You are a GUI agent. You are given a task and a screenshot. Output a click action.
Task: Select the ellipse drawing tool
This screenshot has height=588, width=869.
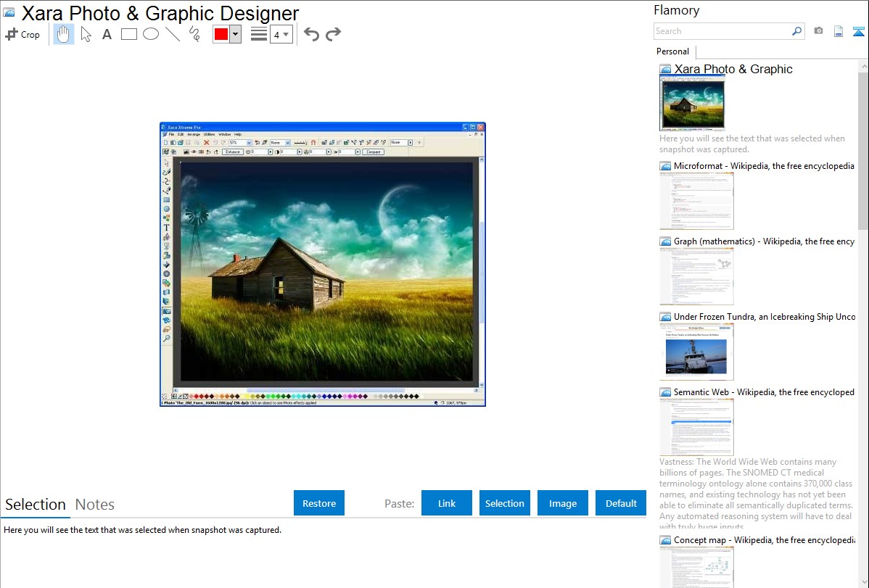click(151, 34)
